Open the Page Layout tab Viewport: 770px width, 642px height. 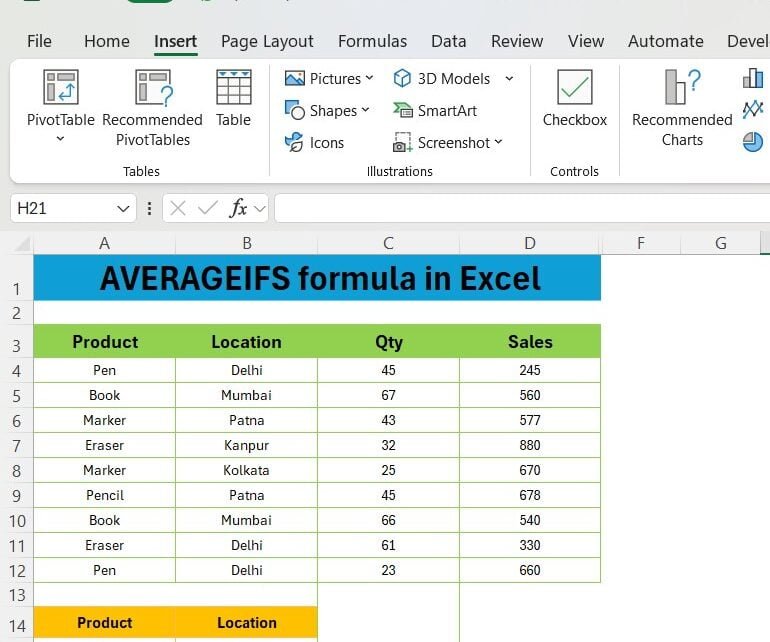(267, 41)
